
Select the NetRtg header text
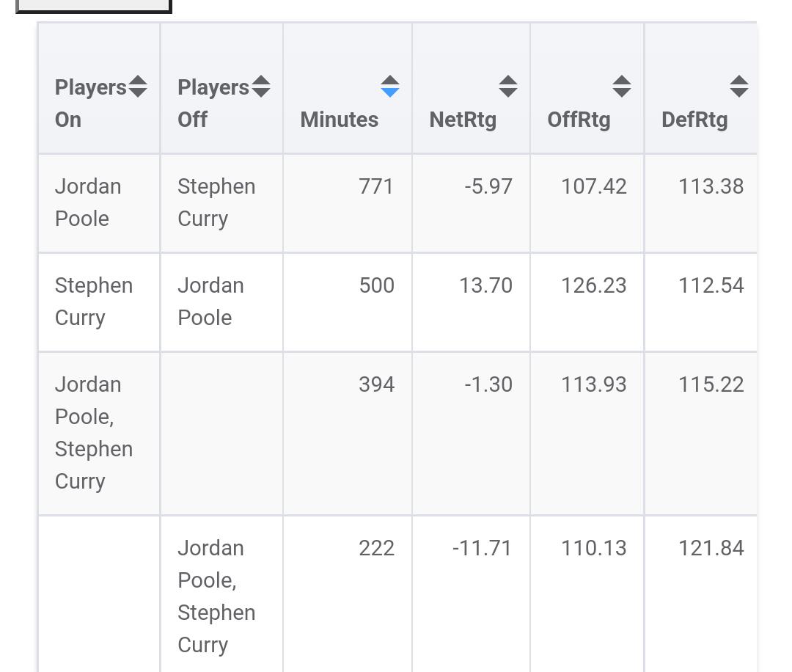463,120
